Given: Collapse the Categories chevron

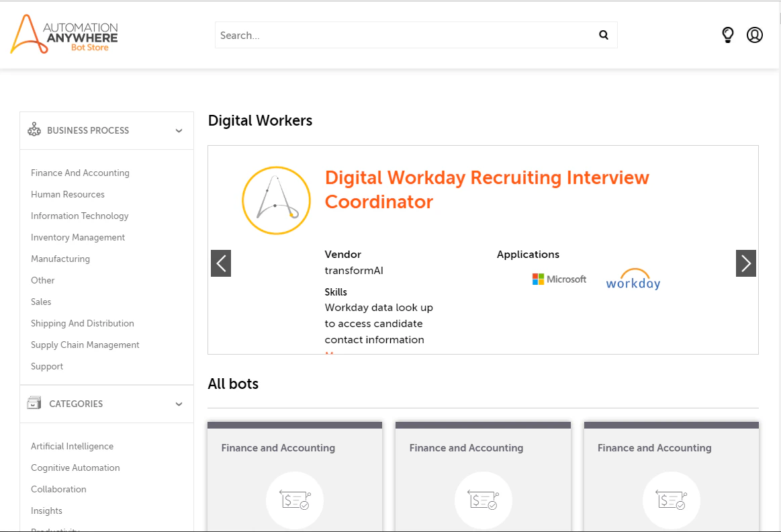Looking at the screenshot, I should click(x=179, y=404).
